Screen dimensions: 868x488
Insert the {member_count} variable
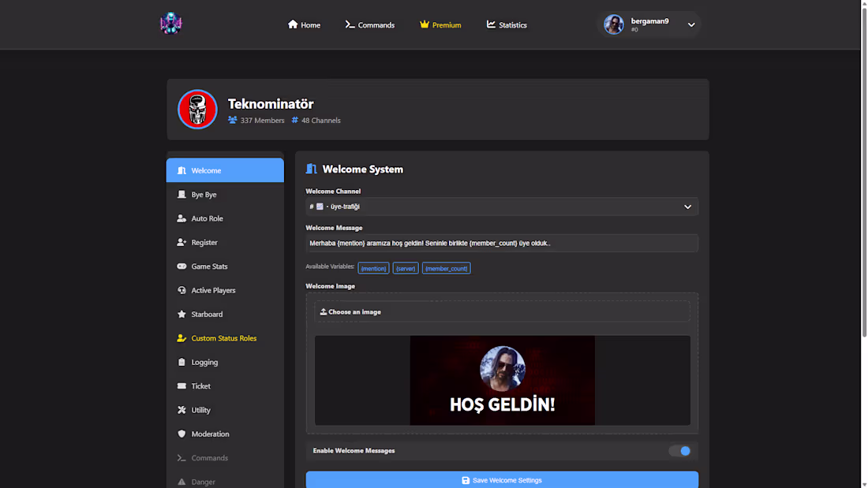446,268
